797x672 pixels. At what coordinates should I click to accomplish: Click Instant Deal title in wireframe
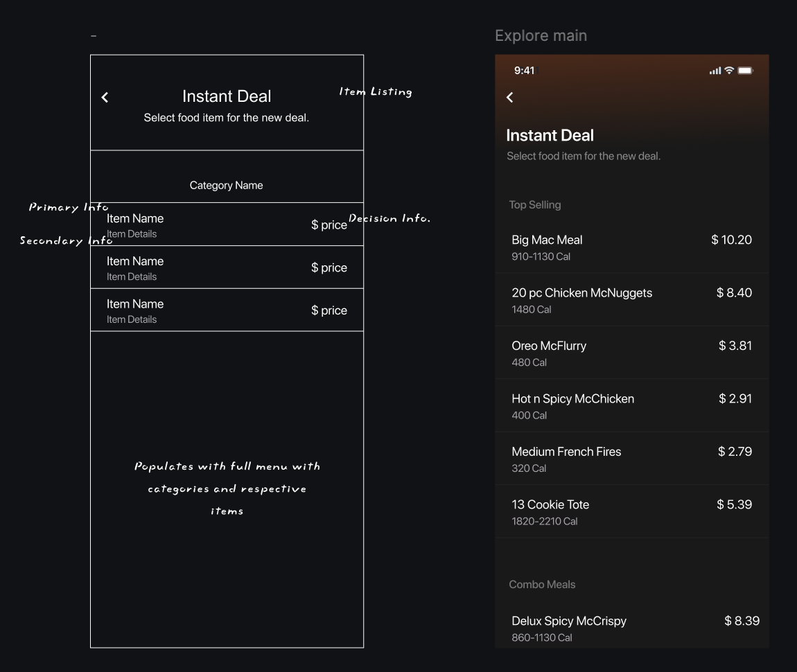(x=227, y=96)
